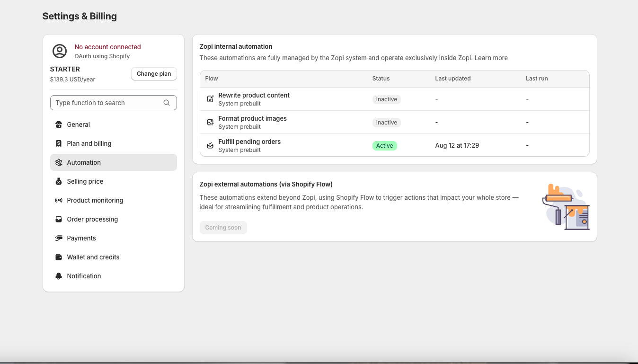Click the Zopi internal automation heading
638x364 pixels.
236,46
